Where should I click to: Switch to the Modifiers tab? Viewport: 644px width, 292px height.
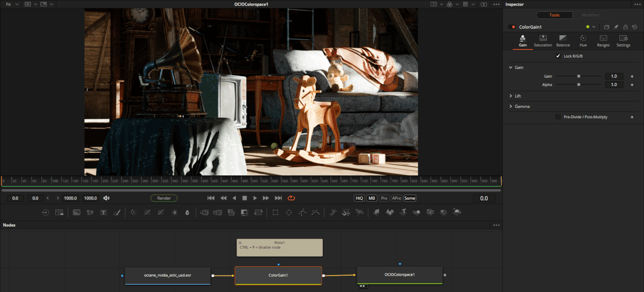tap(591, 15)
